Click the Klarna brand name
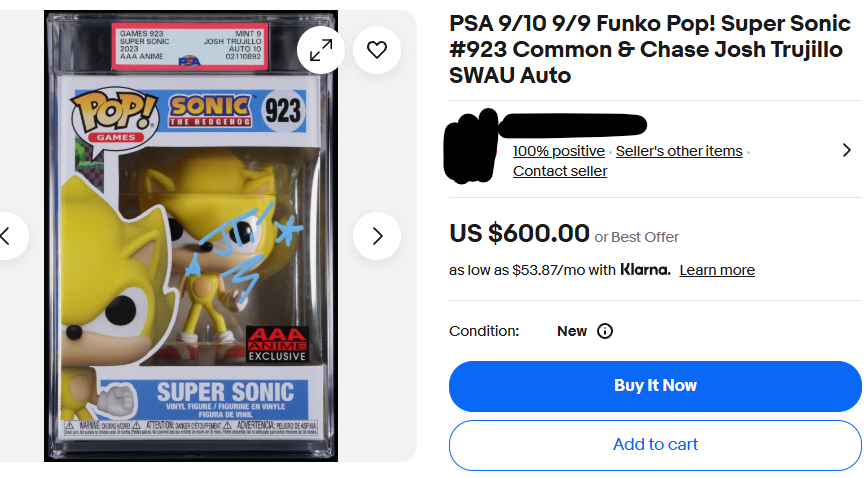Screen dimensions: 868x478 pyautogui.click(x=645, y=270)
